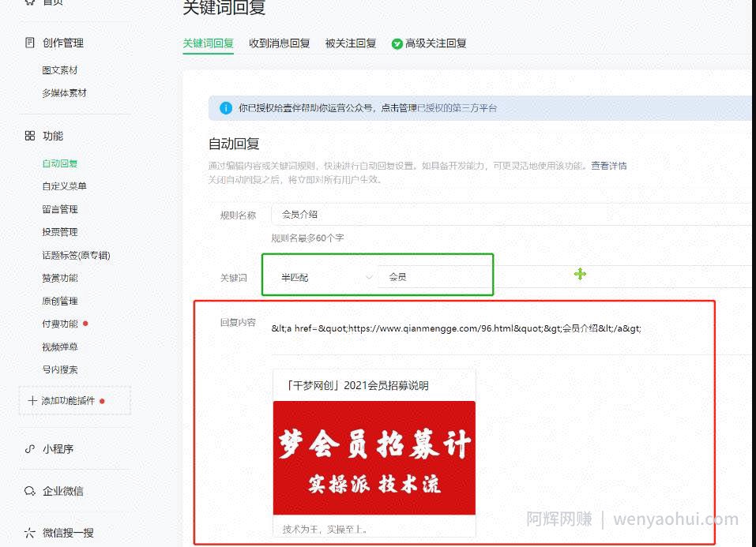The width and height of the screenshot is (756, 547).
Task: Click the 功能 grid icon
Action: tap(30, 136)
